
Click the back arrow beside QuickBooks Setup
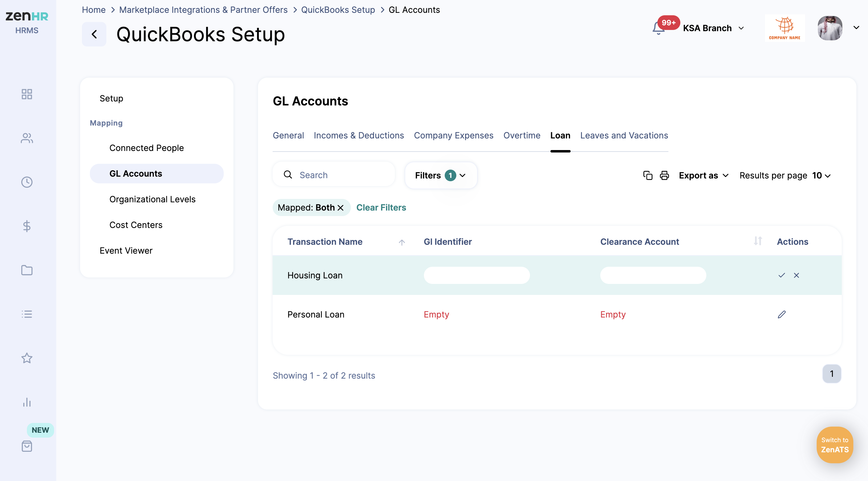tap(94, 34)
